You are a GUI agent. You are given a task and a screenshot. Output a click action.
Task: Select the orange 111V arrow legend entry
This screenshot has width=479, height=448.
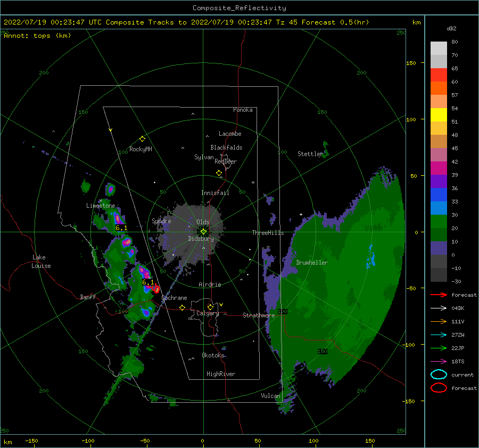tap(439, 321)
